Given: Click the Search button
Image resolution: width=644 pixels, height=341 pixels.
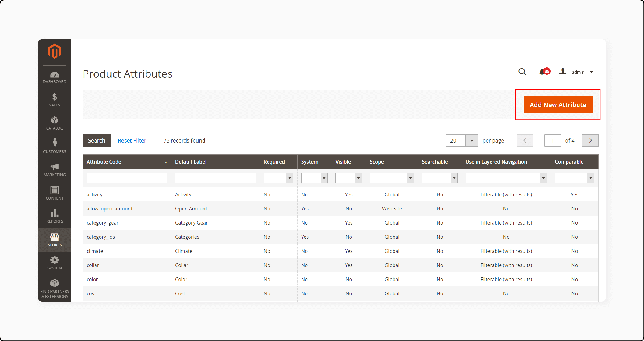Looking at the screenshot, I should click(x=96, y=141).
